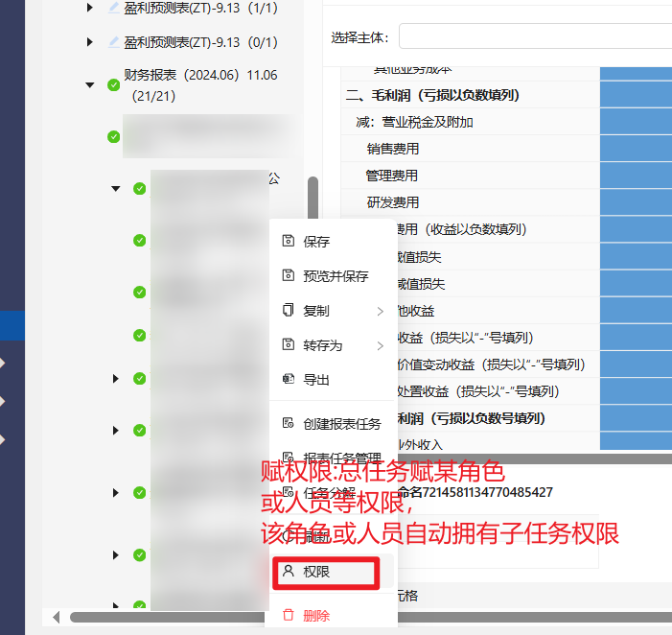Click the person icon beside 权限
Viewport: 672px width, 635px height.
(289, 571)
